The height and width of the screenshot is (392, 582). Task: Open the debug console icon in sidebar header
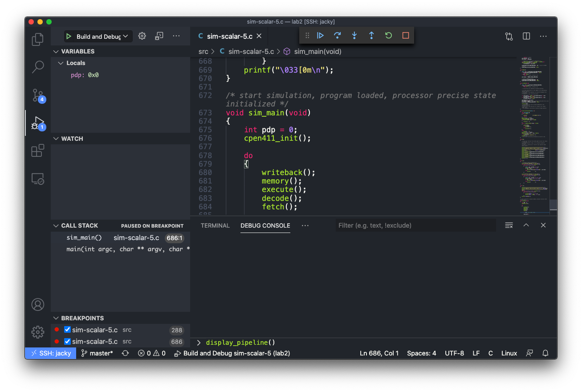[159, 36]
